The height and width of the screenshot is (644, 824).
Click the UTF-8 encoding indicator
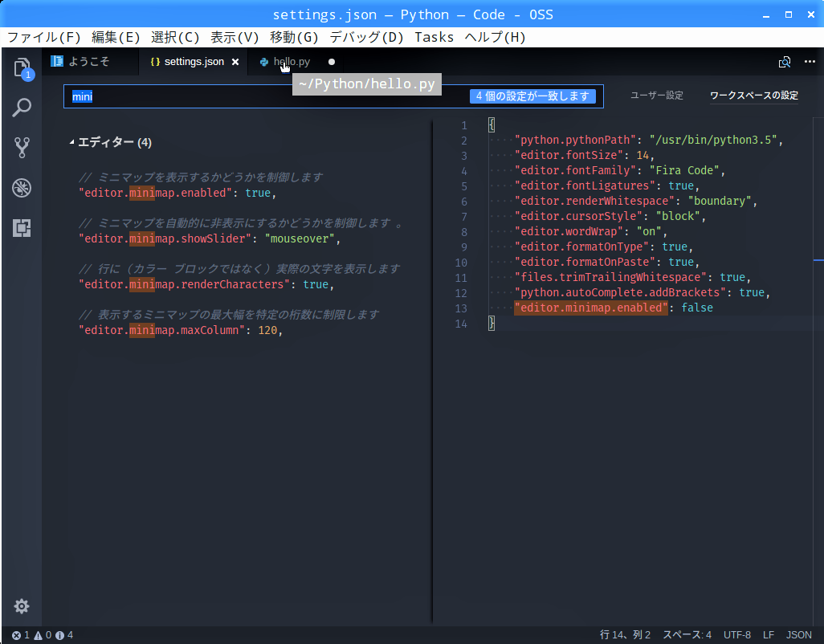coord(736,635)
